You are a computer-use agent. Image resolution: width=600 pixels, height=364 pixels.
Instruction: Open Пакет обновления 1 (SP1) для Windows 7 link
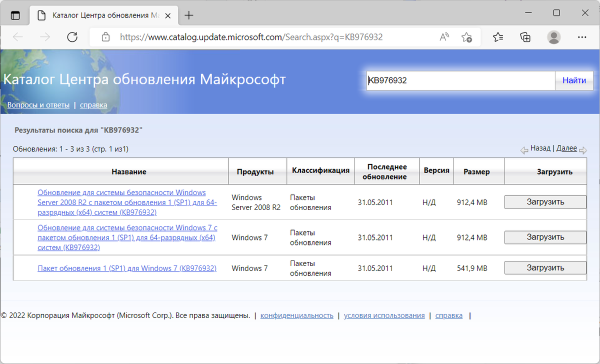(x=127, y=268)
